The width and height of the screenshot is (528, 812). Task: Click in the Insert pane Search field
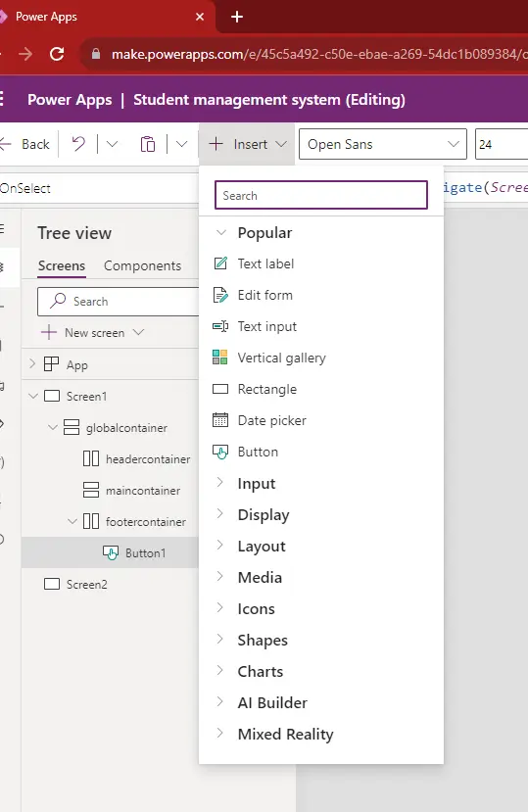[x=321, y=195]
